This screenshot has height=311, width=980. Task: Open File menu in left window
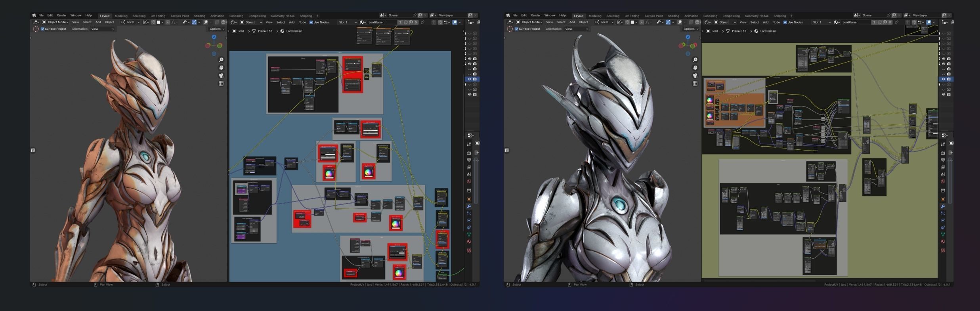point(41,15)
